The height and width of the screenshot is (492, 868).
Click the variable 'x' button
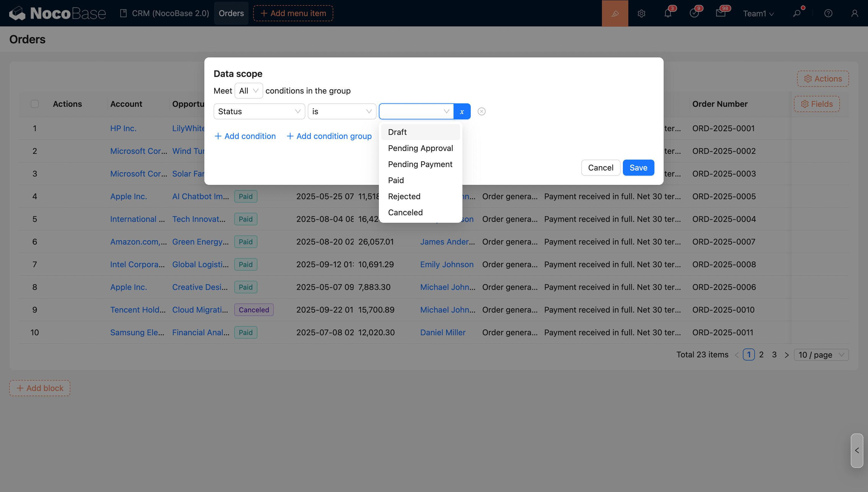[462, 111]
